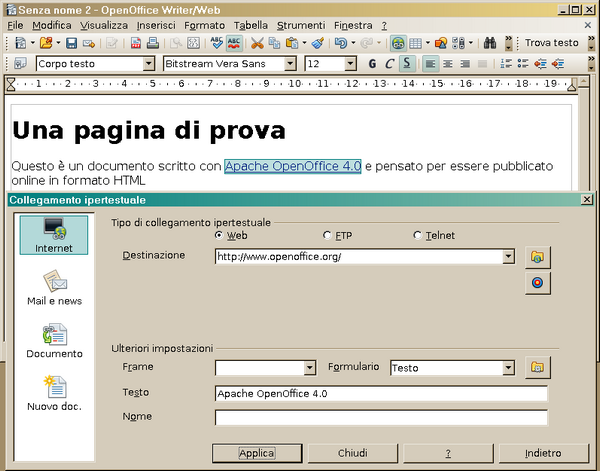The image size is (600, 471).
Task: Expand the Destinazione URL dropdown
Action: click(508, 257)
